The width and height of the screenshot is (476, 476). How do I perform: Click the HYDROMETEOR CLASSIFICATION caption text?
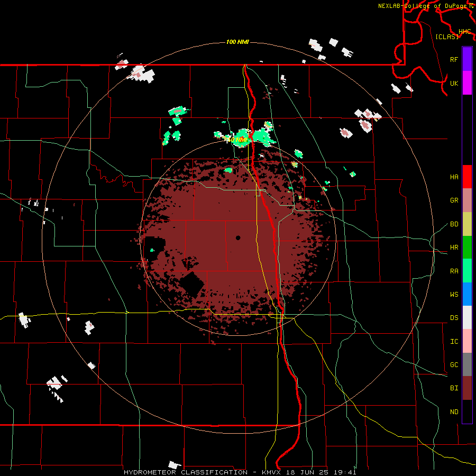click(x=186, y=472)
